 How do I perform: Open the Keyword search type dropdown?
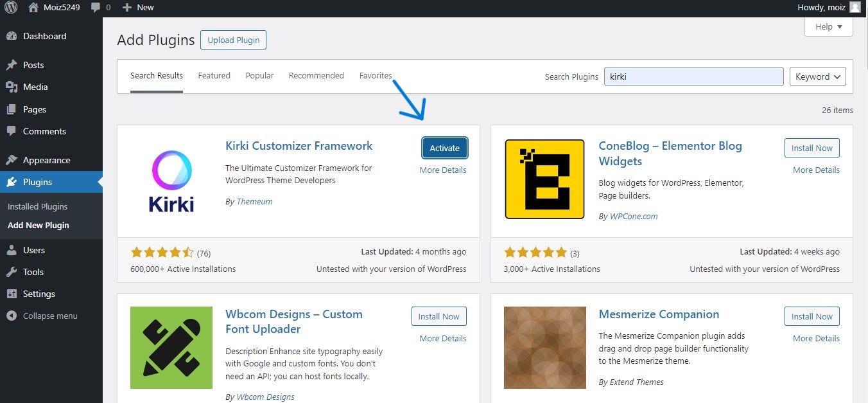(817, 76)
